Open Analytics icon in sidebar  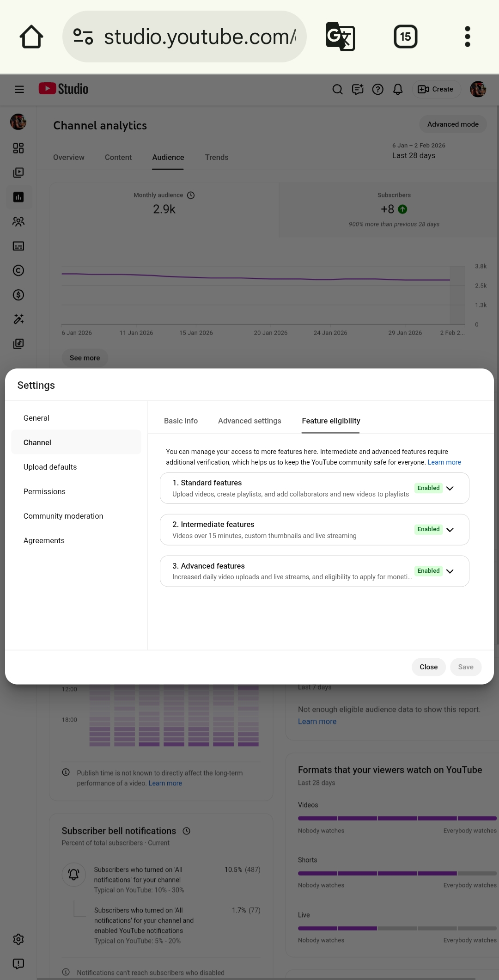click(18, 197)
